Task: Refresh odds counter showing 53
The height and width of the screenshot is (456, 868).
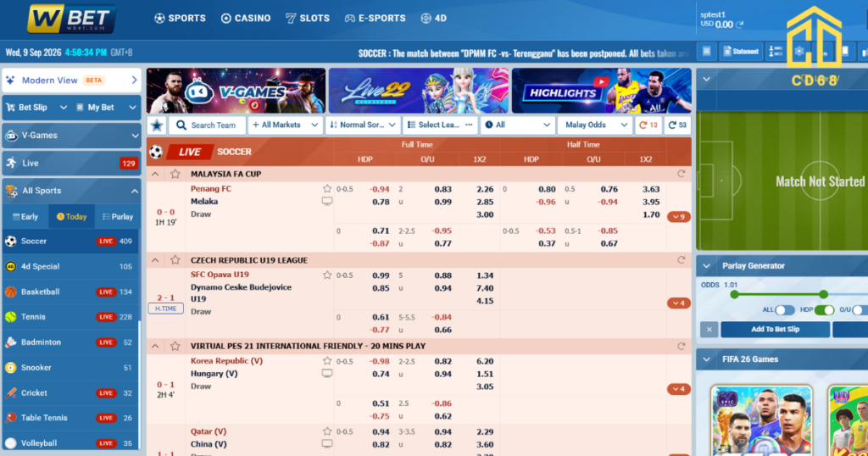Action: pos(677,125)
